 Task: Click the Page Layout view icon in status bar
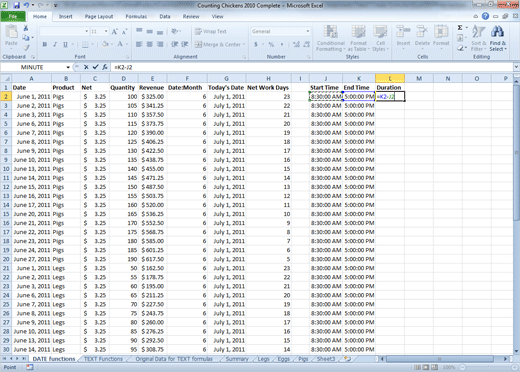[x=426, y=367]
